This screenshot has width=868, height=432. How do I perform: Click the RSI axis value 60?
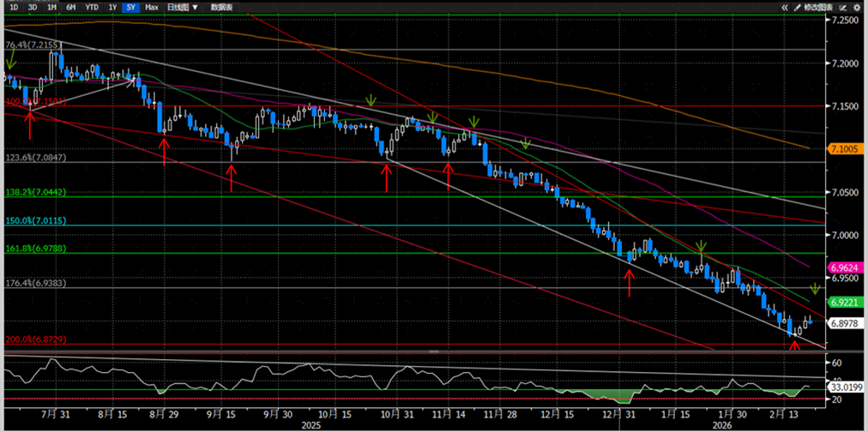836,363
